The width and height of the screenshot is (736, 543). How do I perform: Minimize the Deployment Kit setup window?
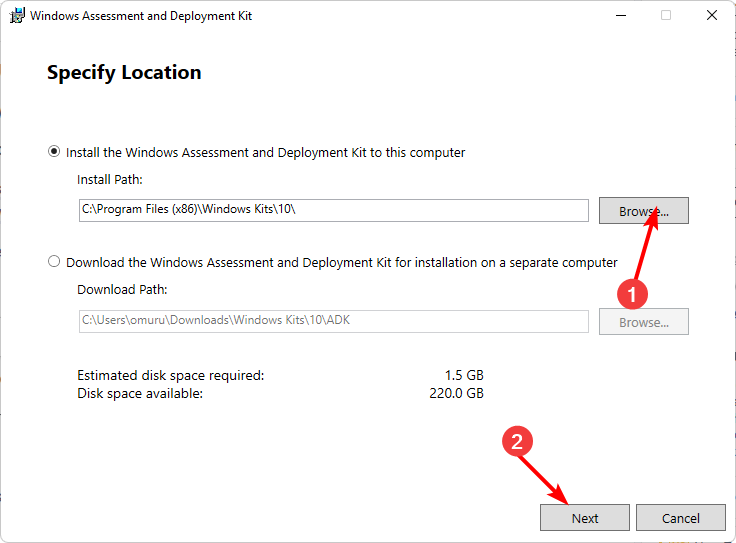pos(620,16)
